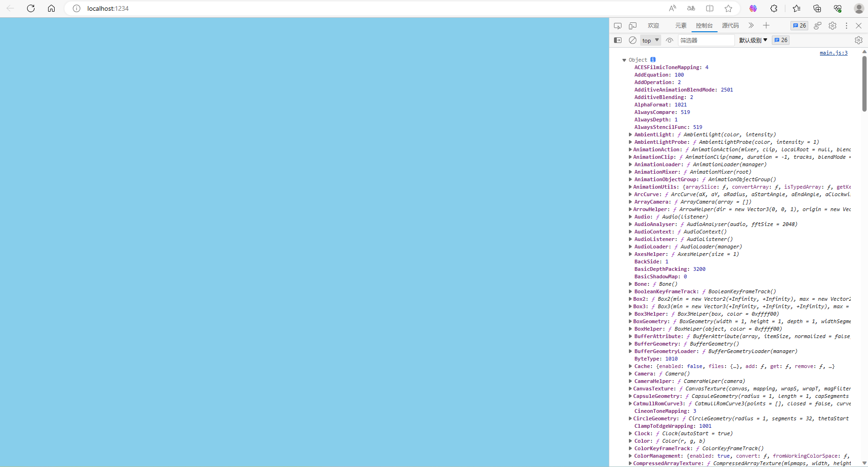Select the AlphaFormat property row
The width and height of the screenshot is (868, 467).
coord(661,105)
